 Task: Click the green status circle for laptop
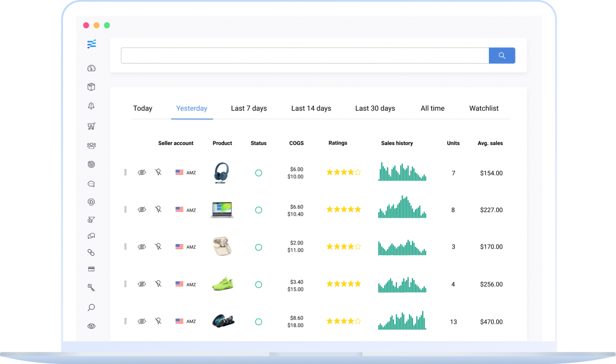258,210
